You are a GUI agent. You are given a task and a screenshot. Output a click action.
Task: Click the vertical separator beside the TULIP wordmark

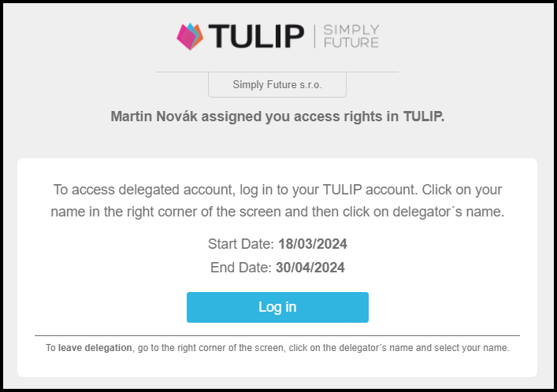point(314,36)
